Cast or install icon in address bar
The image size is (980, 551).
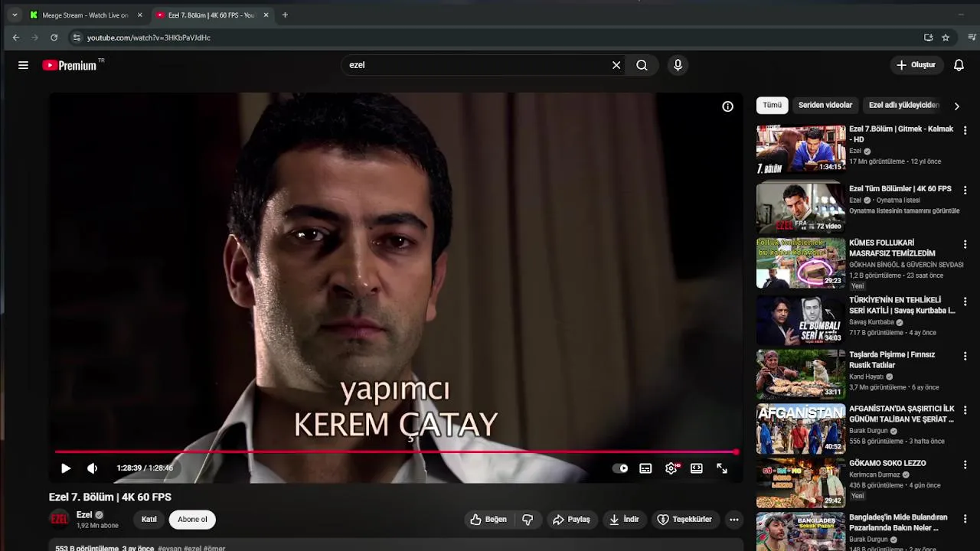[x=928, y=37]
